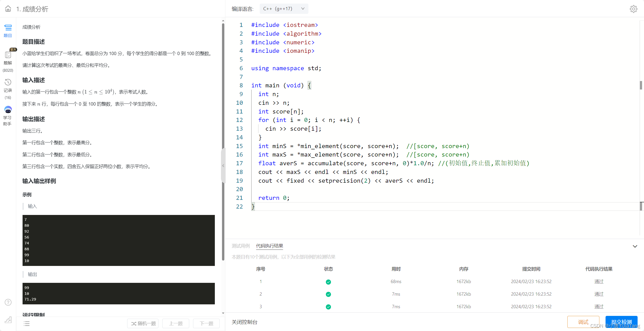Open the 题目 sidebar panel
Image resolution: width=644 pixels, height=331 pixels.
point(8,31)
